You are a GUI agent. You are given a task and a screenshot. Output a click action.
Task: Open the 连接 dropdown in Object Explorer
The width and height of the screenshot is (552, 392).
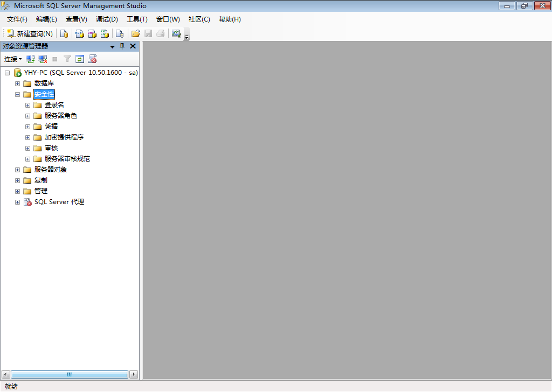click(x=13, y=59)
